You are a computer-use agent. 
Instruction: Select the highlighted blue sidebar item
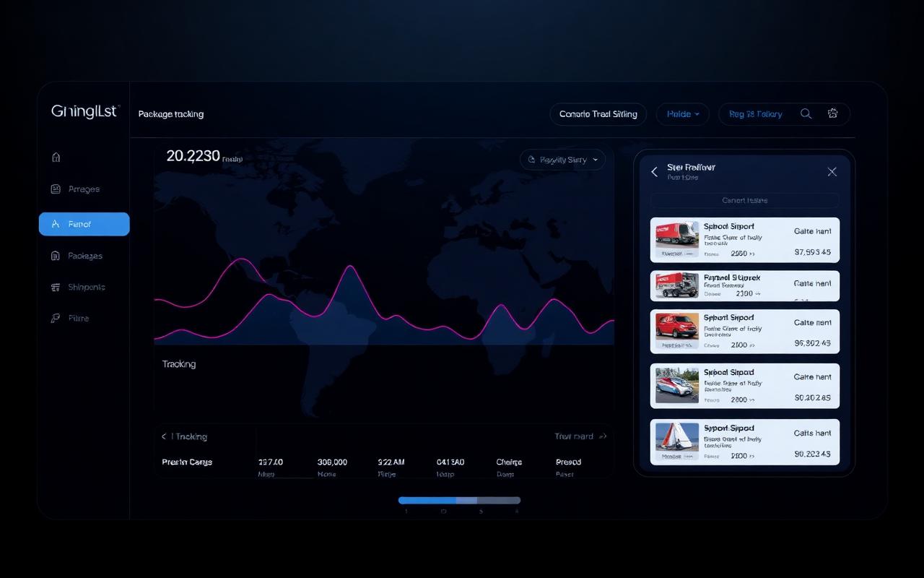84,224
